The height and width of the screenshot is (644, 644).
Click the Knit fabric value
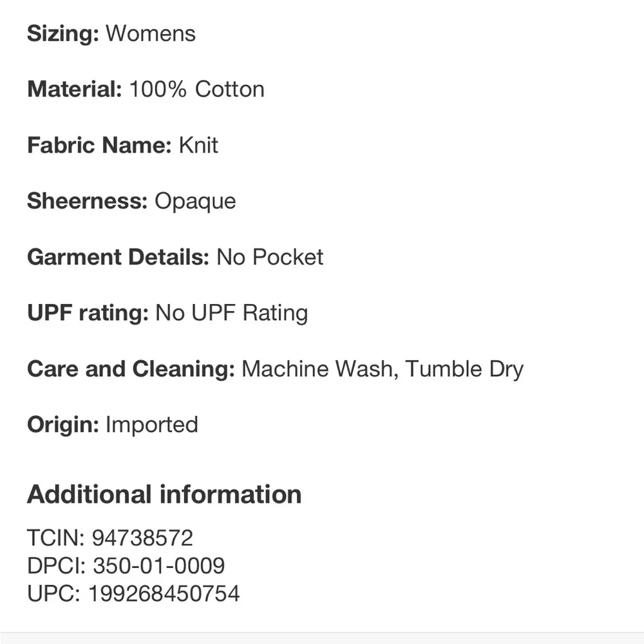(198, 145)
